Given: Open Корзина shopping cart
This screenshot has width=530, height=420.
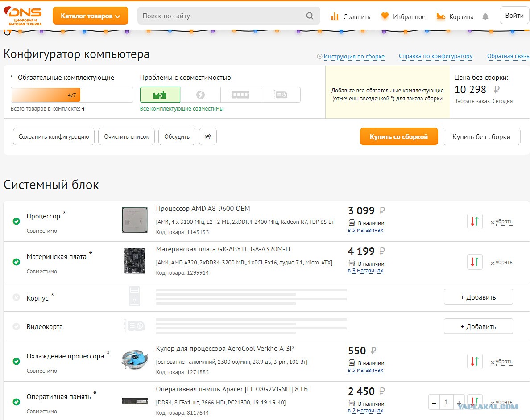Looking at the screenshot, I should point(455,16).
